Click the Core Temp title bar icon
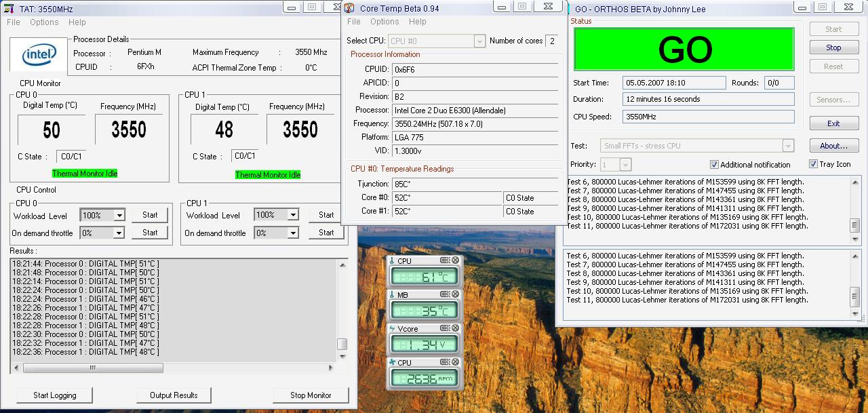868x413 pixels. [x=349, y=8]
